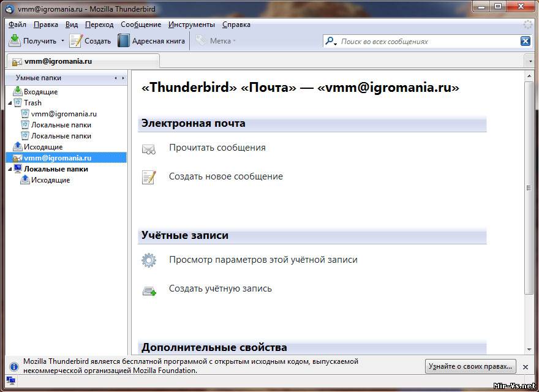Collapse the bold Локальные папки triangle
This screenshot has width=539, height=392.
click(10, 169)
